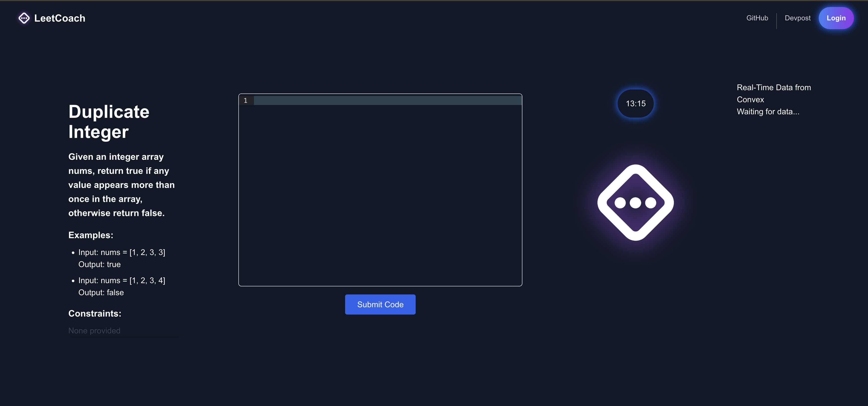The width and height of the screenshot is (868, 406).
Task: Click the Examples heading
Action: [91, 235]
